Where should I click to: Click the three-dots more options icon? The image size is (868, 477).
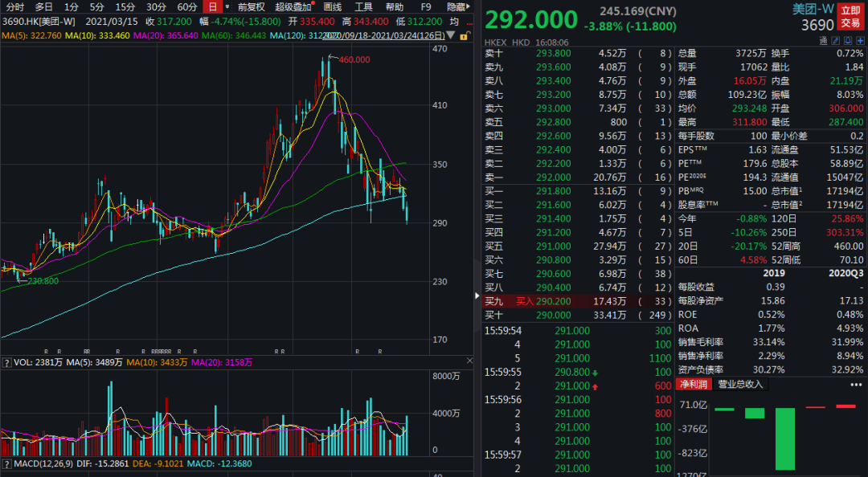[x=855, y=385]
